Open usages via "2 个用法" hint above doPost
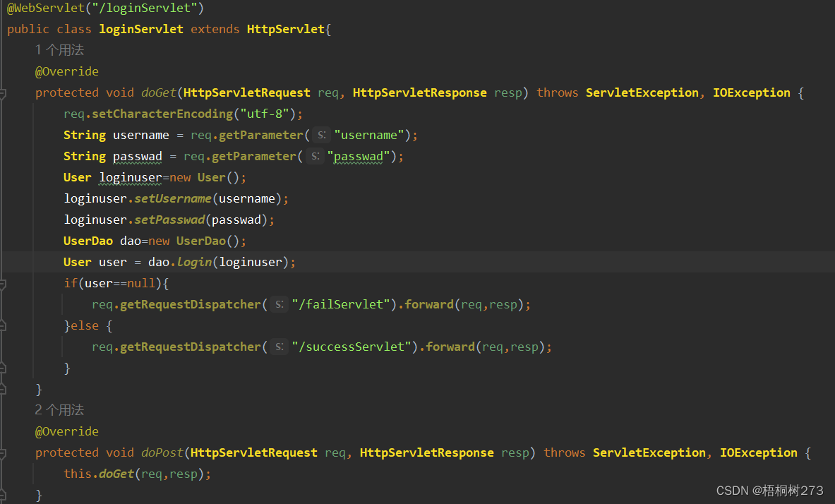The image size is (835, 504). click(x=59, y=409)
